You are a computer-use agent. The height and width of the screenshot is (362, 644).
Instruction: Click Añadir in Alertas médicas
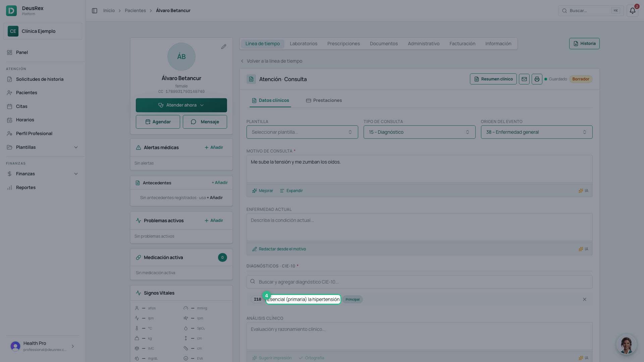214,147
